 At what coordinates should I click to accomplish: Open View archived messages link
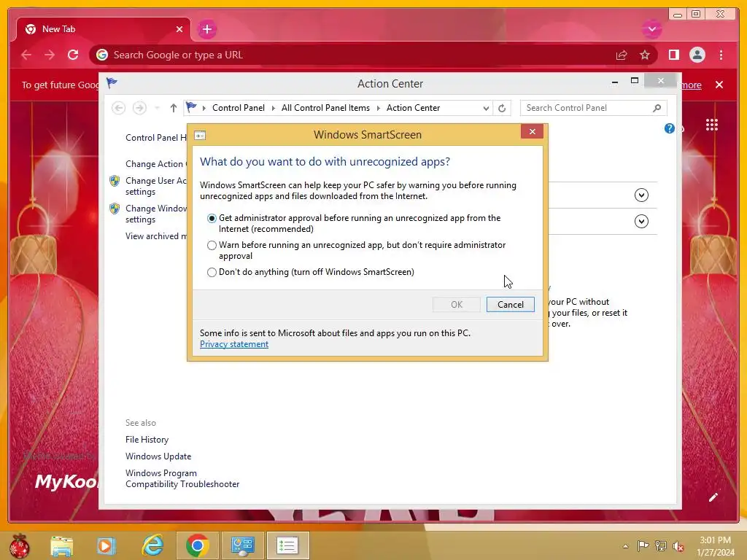tap(156, 236)
